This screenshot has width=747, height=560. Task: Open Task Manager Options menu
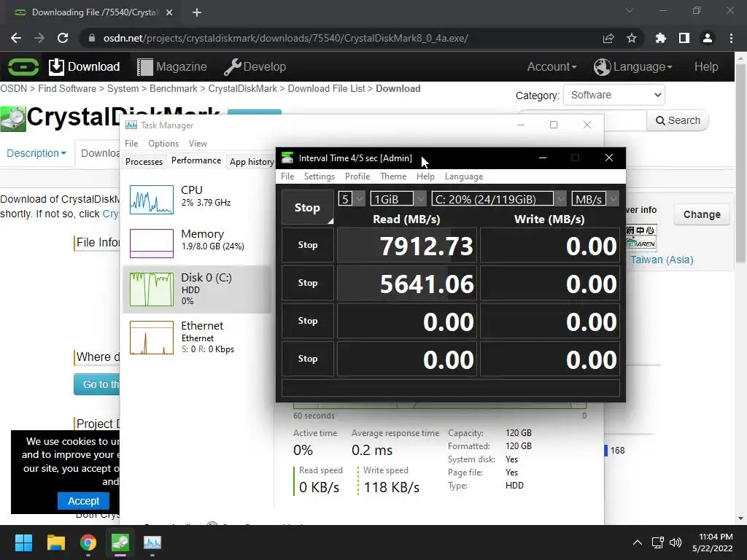163,144
